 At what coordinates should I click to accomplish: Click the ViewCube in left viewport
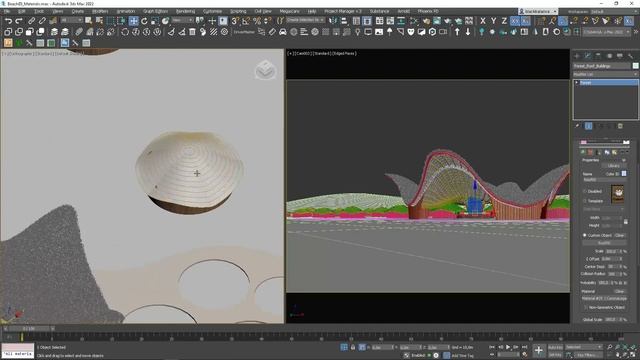(265, 70)
